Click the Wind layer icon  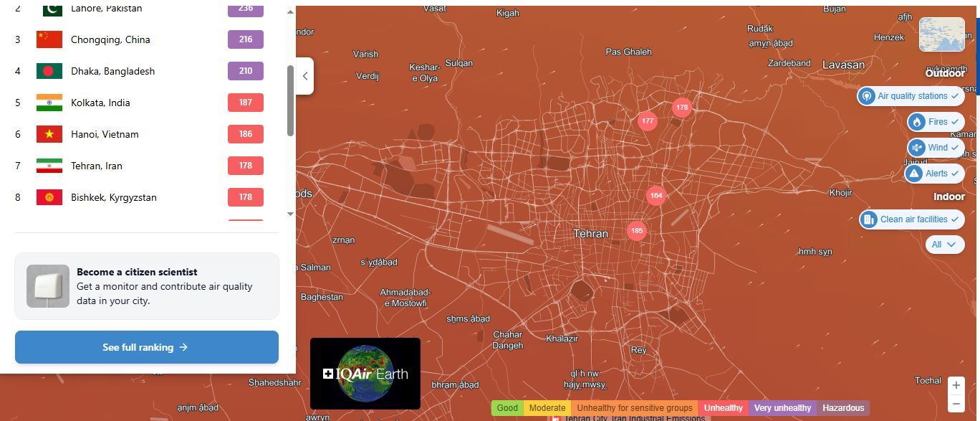(918, 147)
